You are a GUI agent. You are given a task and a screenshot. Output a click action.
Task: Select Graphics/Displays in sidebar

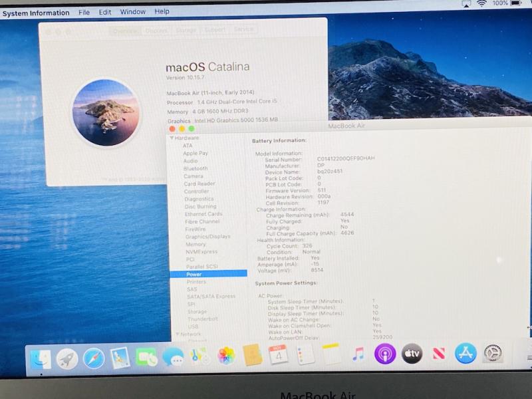click(208, 237)
